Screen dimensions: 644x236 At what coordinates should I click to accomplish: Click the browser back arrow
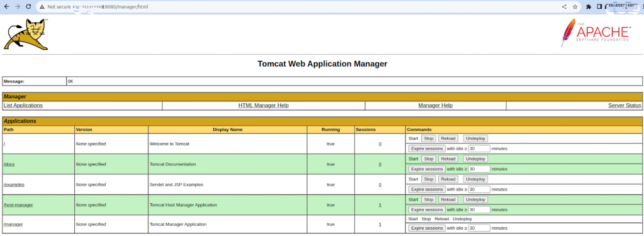6,6
